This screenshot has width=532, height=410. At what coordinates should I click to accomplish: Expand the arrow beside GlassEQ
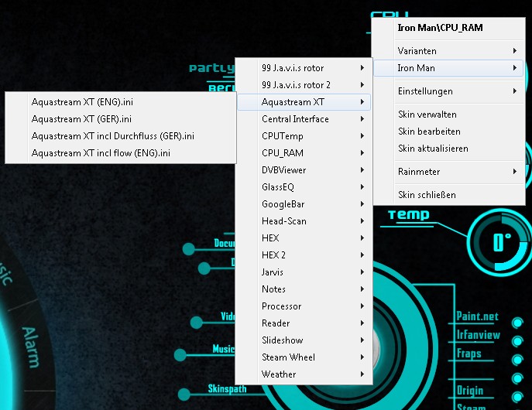point(362,187)
